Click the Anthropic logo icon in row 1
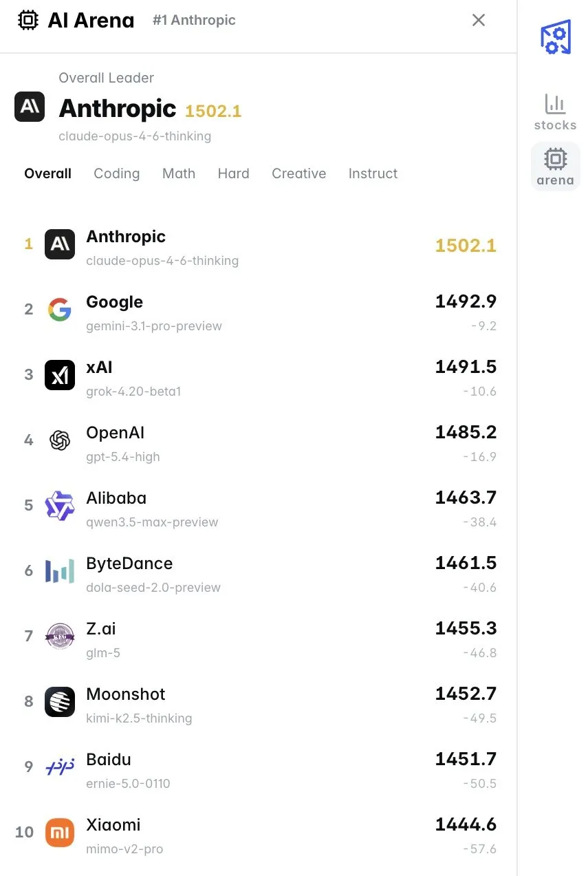This screenshot has width=588, height=876. [60, 244]
